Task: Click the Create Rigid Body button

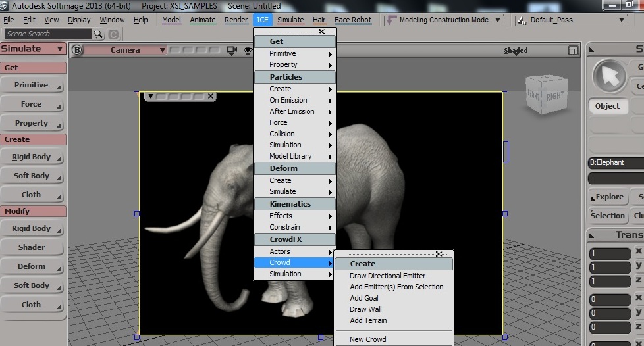Action: (x=32, y=157)
